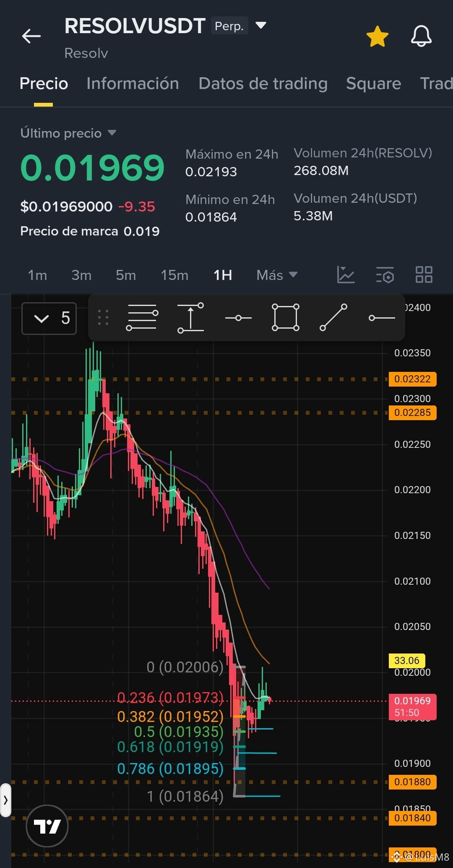Expand the Más timeframe dropdown

click(x=277, y=275)
